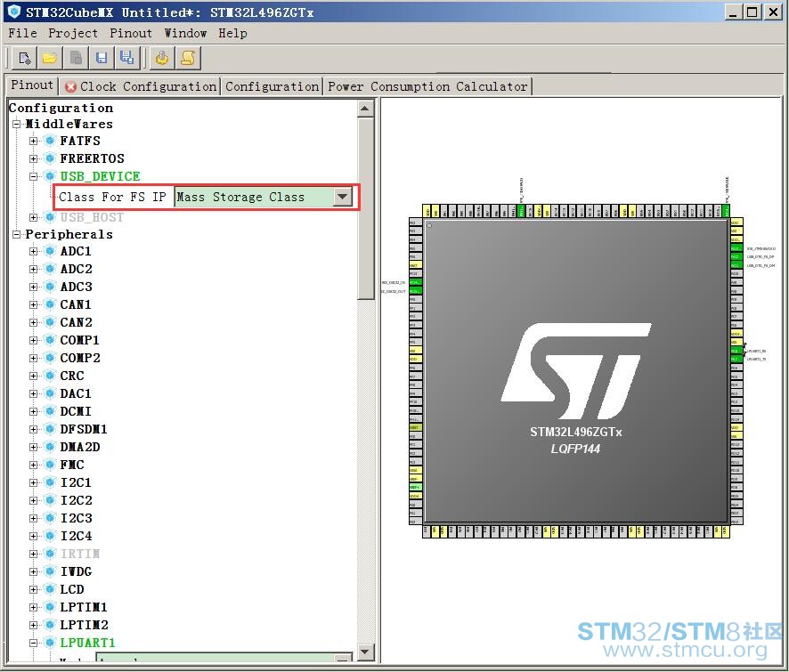This screenshot has width=789, height=672.
Task: Click the greyed import toolbar icon
Action: 76,59
